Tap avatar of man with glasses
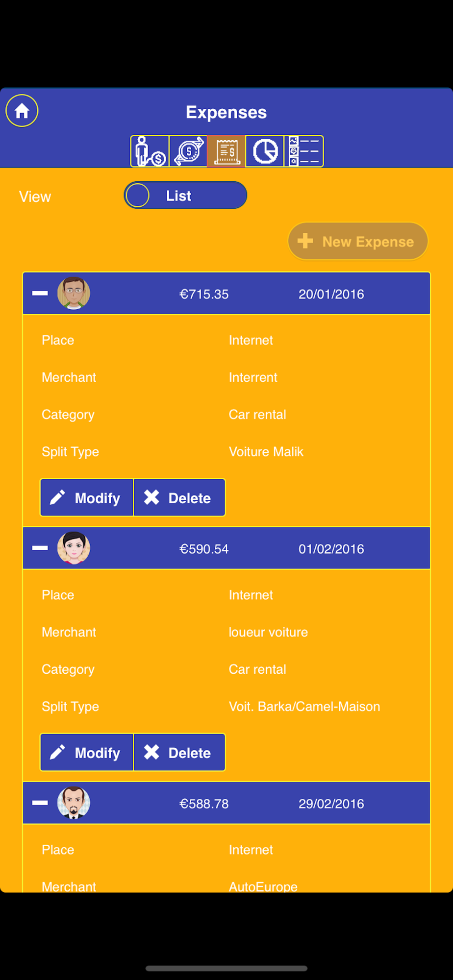The image size is (453, 980). tap(74, 294)
